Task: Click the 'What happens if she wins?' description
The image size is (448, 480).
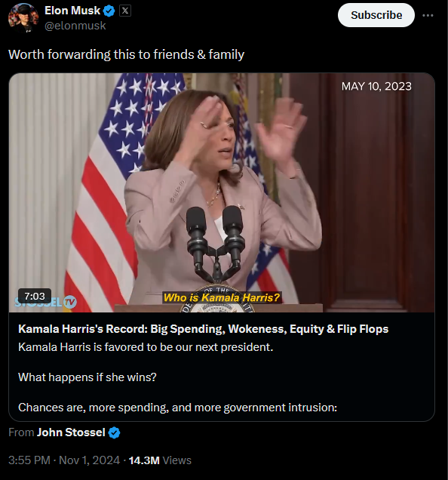Action: (x=87, y=377)
